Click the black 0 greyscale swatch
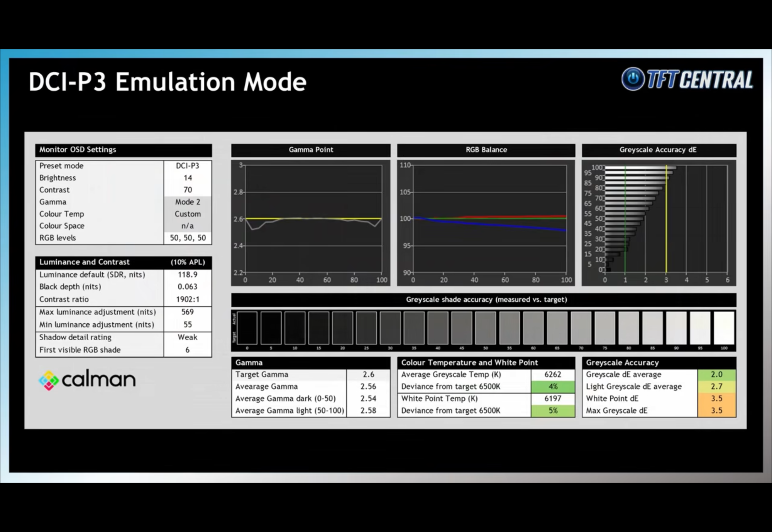772x532 pixels. tap(247, 328)
